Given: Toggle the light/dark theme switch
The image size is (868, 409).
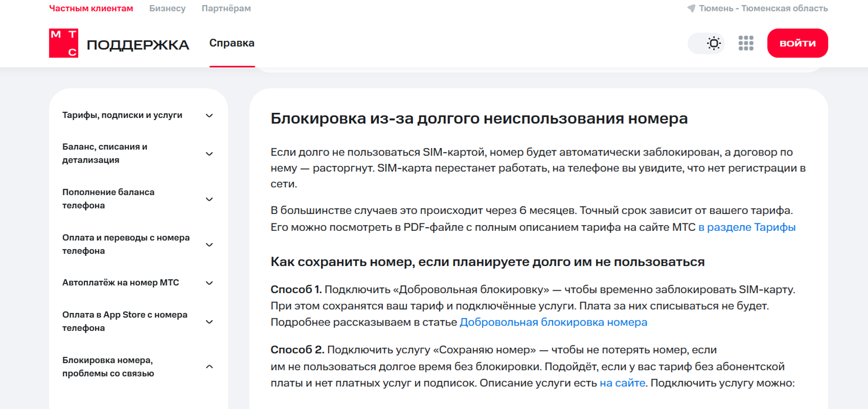Looking at the screenshot, I should [x=707, y=43].
